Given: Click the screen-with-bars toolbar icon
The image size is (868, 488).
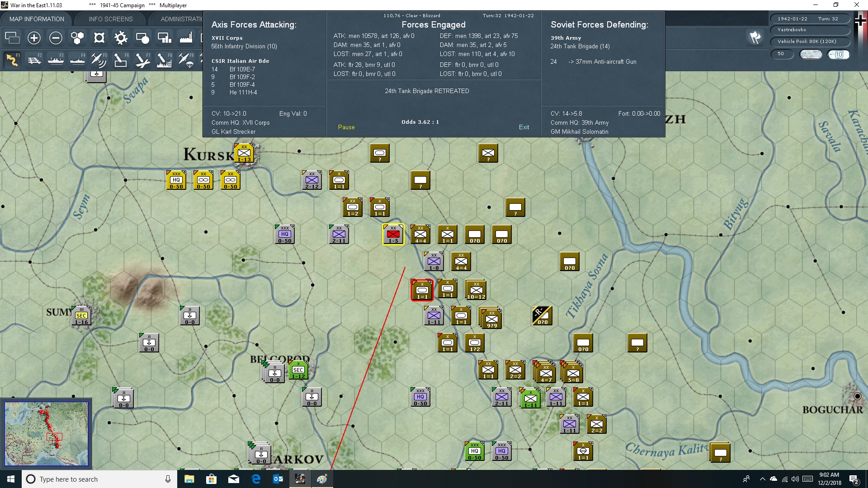Looking at the screenshot, I should pos(164,38).
